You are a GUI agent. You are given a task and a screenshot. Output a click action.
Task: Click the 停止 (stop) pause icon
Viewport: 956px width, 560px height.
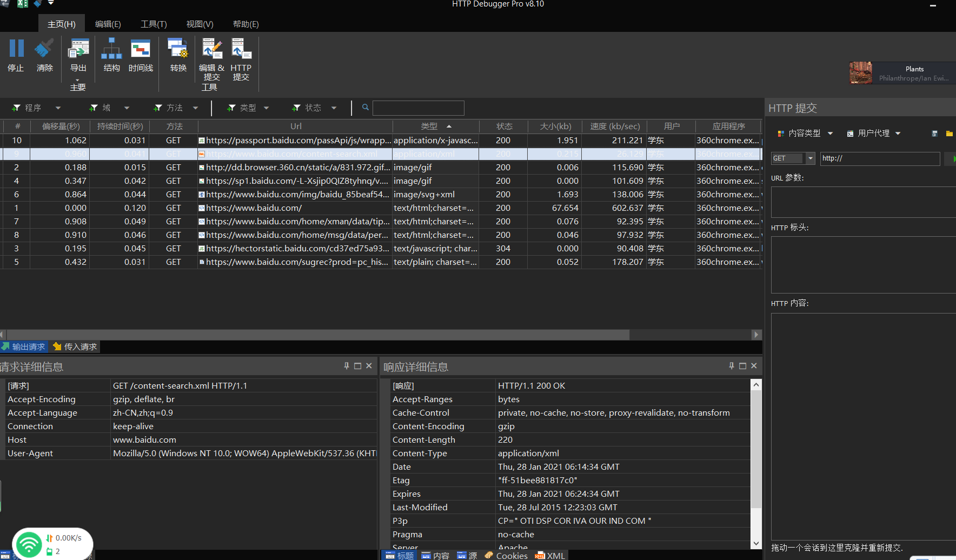16,49
